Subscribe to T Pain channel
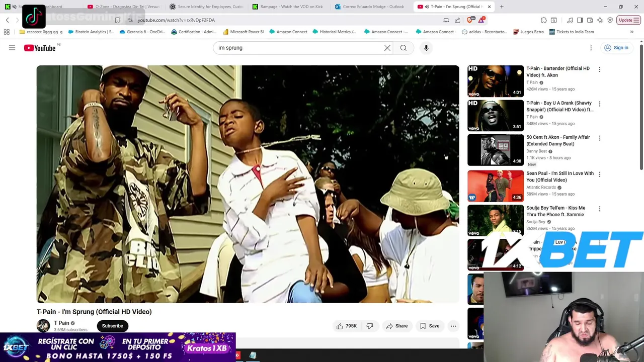This screenshot has height=362, width=644. (x=112, y=326)
